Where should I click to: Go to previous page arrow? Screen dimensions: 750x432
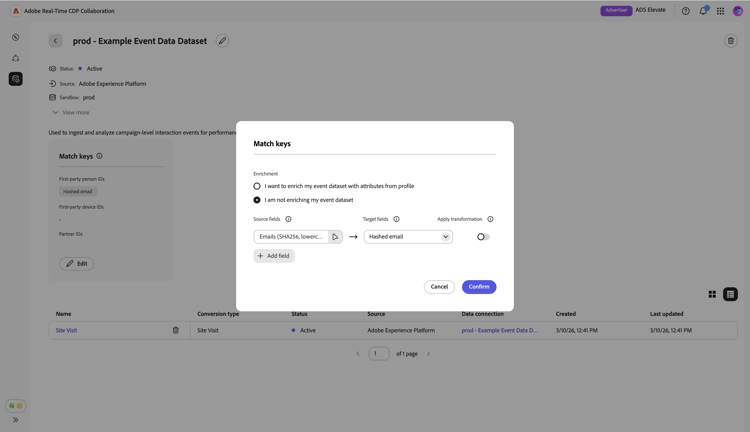[x=358, y=354]
